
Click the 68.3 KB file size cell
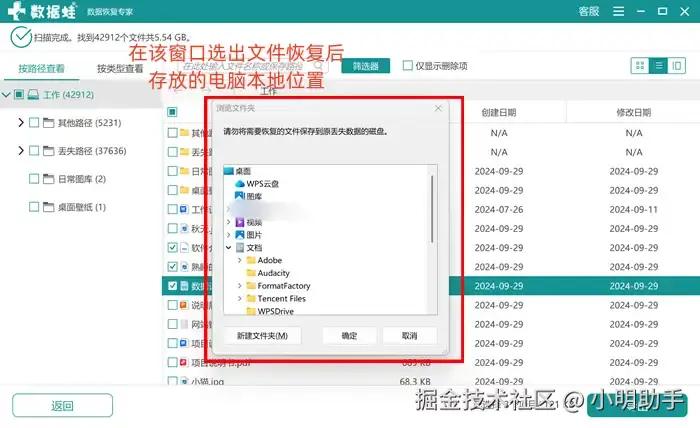415,381
